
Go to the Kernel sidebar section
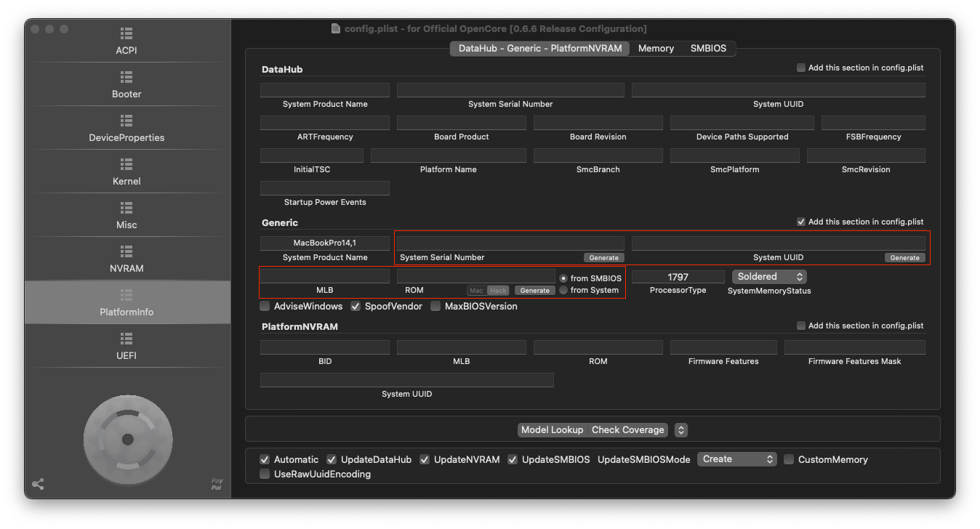click(x=126, y=172)
